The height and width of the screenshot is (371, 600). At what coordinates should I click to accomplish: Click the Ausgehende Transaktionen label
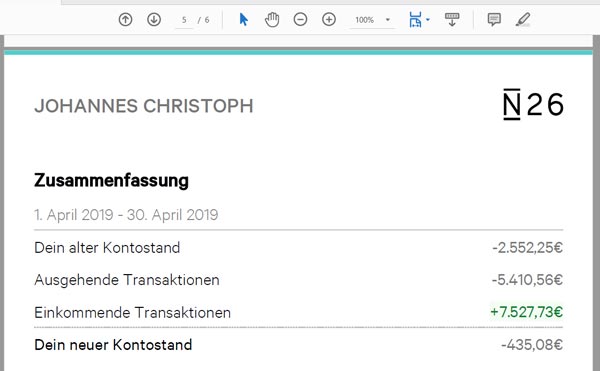(x=127, y=280)
